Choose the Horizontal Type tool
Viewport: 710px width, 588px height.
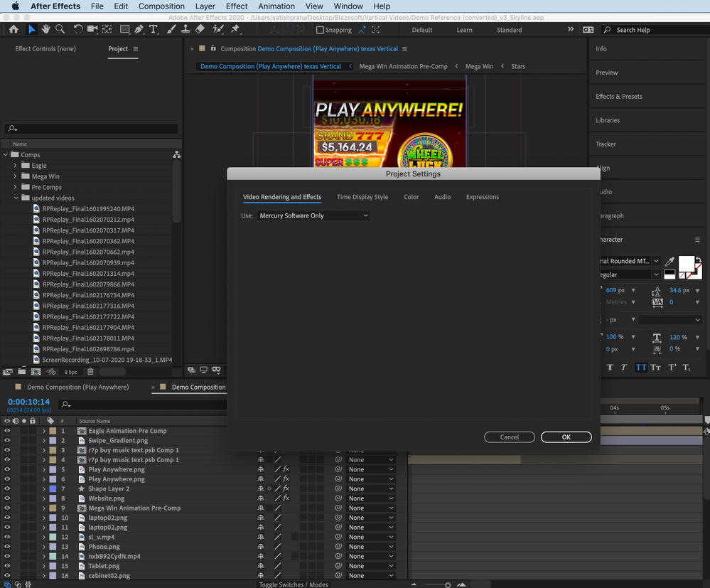(154, 29)
